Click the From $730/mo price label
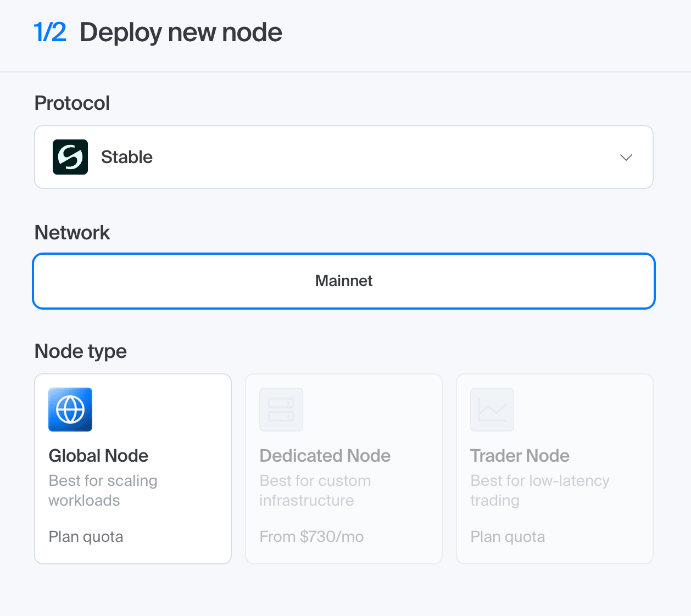691x616 pixels. tap(311, 536)
